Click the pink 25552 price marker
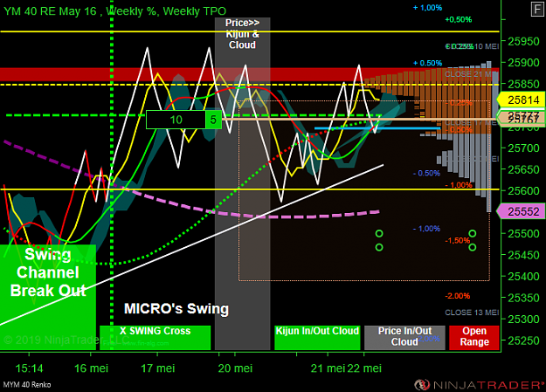Viewport: 546px width, 392px height. [x=522, y=211]
